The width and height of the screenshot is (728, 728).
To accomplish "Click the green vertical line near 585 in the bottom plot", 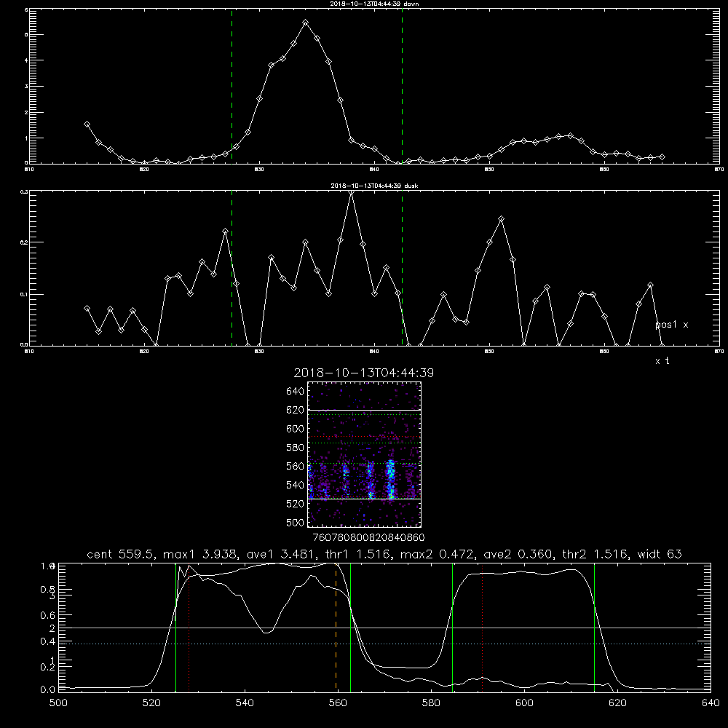I will (452, 628).
